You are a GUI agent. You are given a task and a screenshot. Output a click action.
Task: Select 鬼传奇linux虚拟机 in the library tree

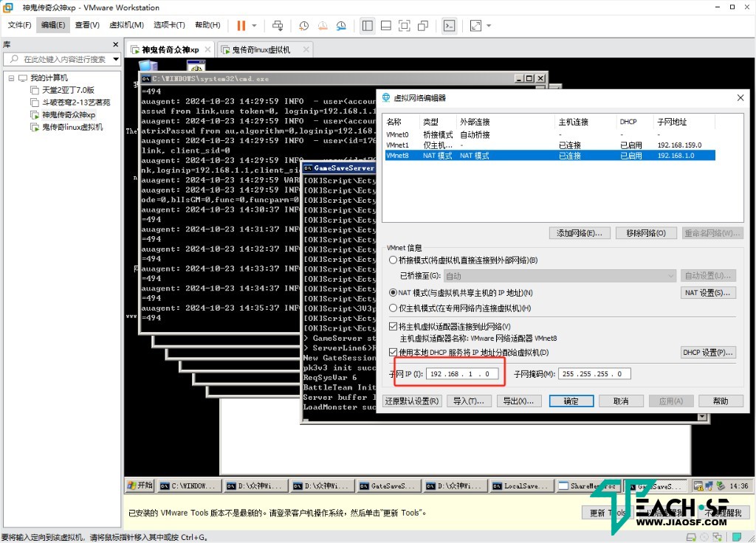tap(66, 127)
